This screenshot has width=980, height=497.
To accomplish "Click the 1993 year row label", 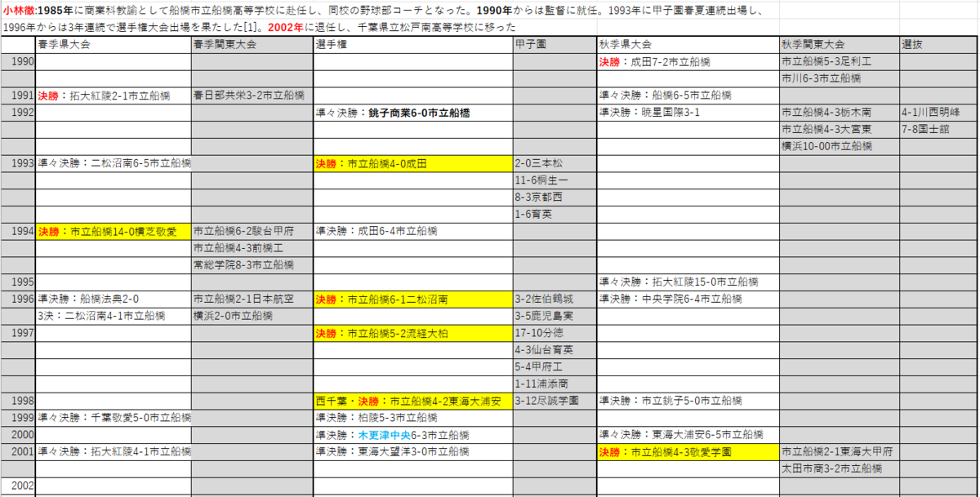I will click(18, 164).
